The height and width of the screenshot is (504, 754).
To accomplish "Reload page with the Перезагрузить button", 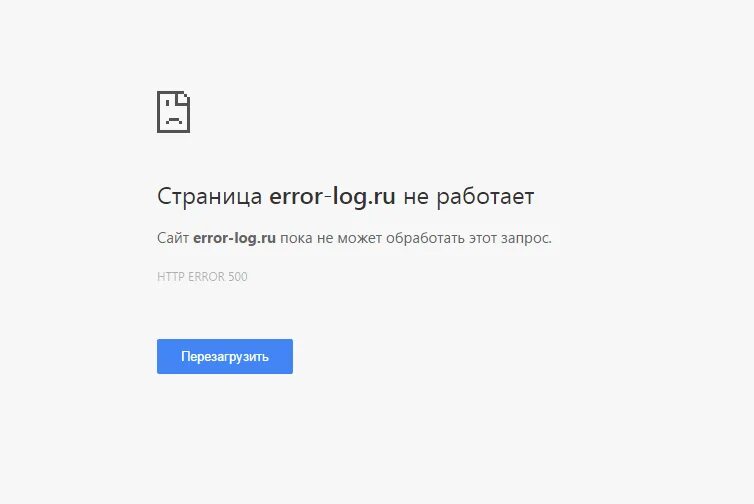I will pos(225,356).
